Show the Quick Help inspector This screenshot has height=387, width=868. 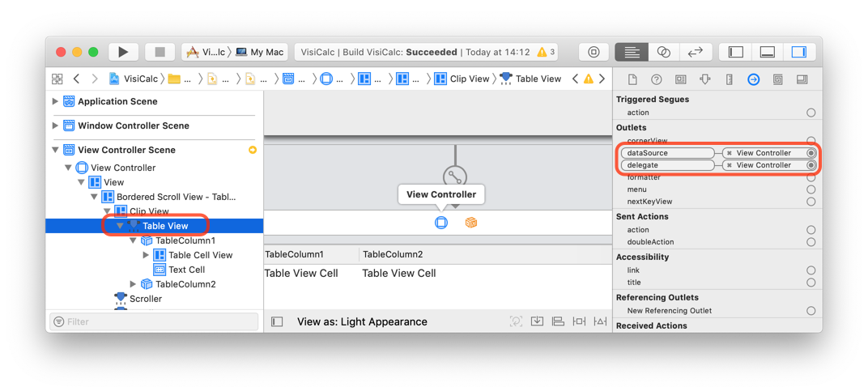pos(657,79)
